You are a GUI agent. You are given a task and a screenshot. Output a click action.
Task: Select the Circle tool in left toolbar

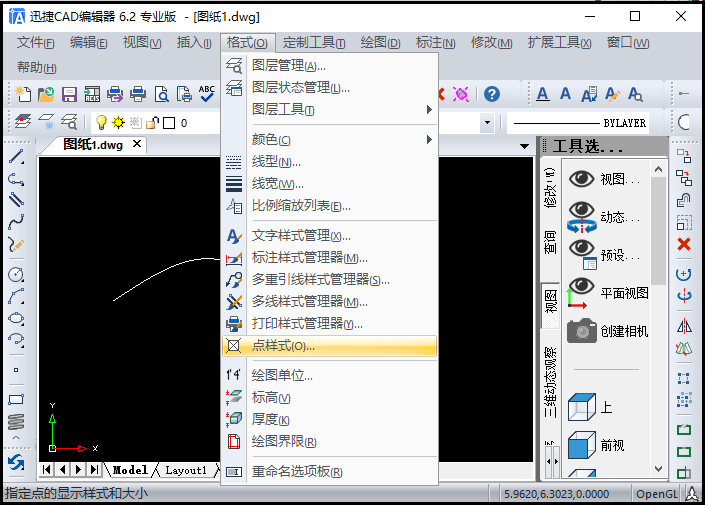[16, 274]
